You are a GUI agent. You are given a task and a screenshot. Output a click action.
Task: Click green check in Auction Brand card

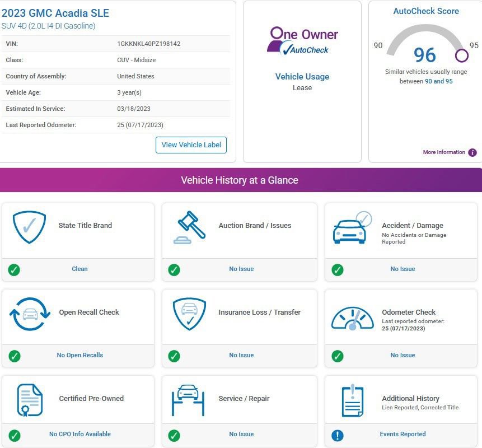pos(174,270)
